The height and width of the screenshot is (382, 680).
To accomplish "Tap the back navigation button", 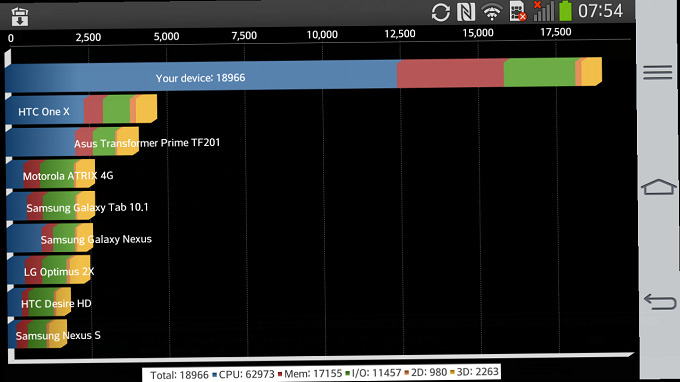I will 660,301.
